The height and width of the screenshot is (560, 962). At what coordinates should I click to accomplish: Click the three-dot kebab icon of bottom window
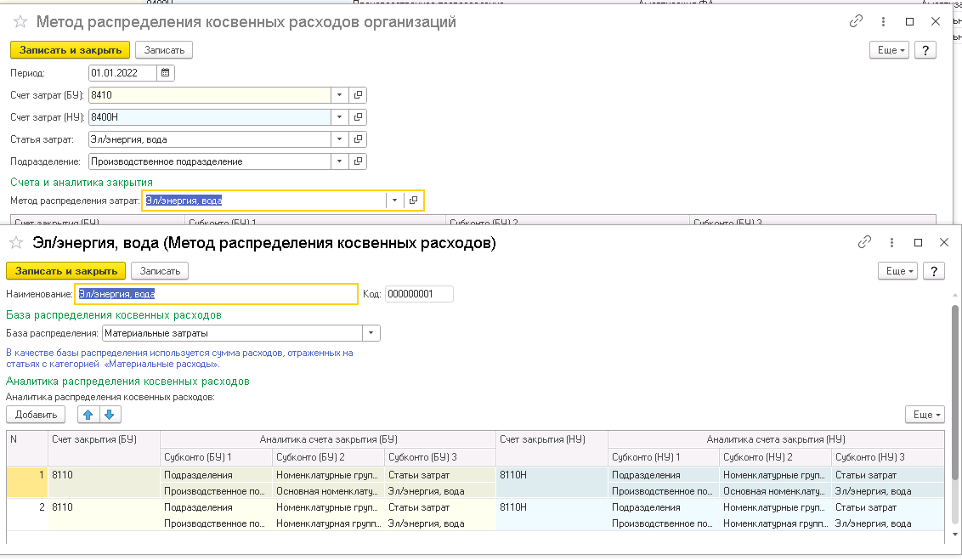point(890,242)
